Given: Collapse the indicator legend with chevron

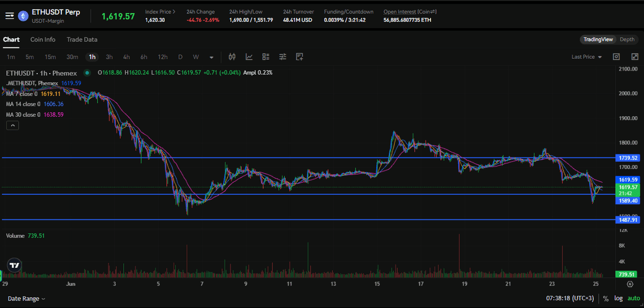Looking at the screenshot, I should pyautogui.click(x=13, y=126).
